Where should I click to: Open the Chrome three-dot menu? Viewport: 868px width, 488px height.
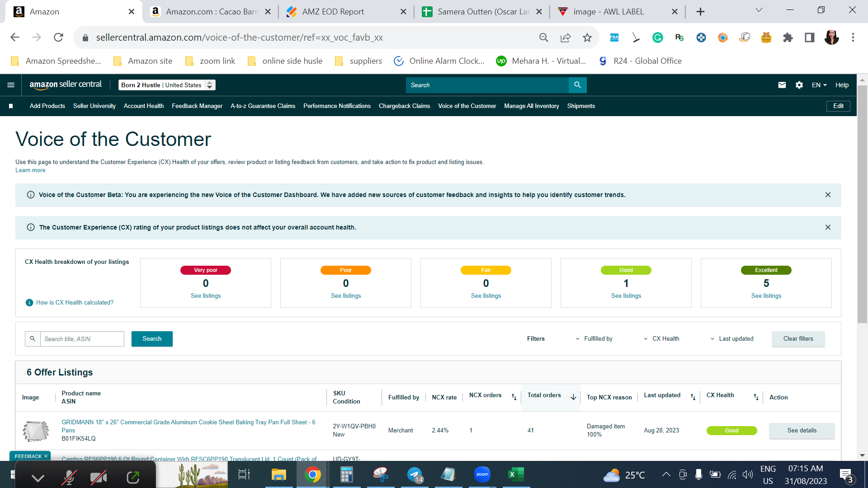(853, 38)
